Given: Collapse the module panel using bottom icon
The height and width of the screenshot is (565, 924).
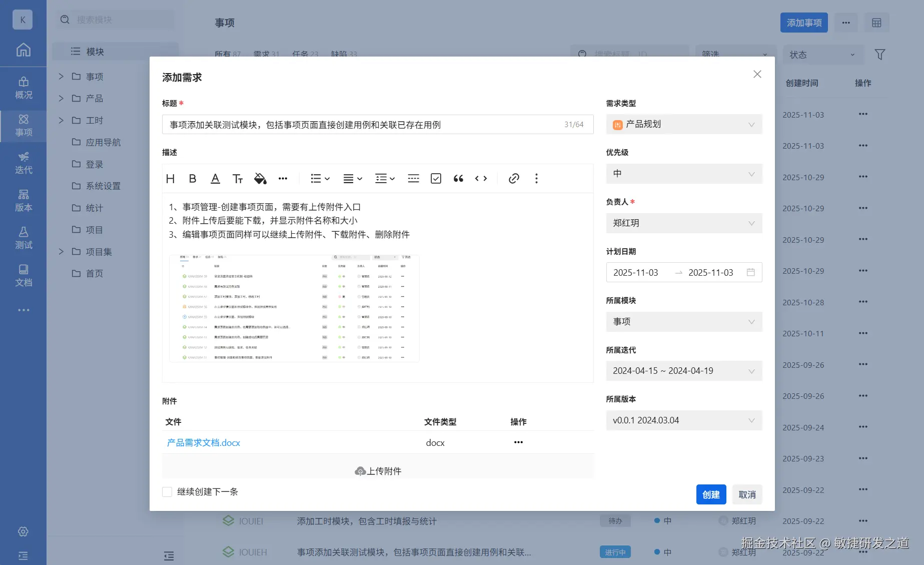Looking at the screenshot, I should point(169,555).
